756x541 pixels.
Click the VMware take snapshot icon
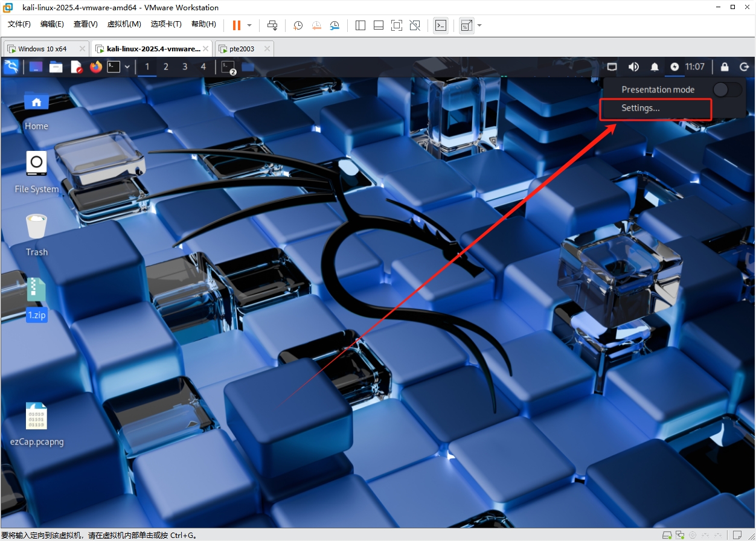pyautogui.click(x=298, y=25)
